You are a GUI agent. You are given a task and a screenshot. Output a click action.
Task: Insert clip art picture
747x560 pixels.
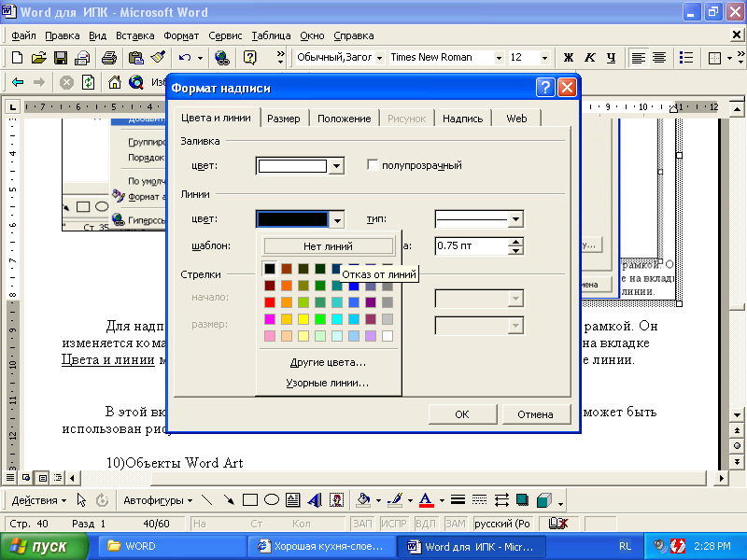[336, 499]
